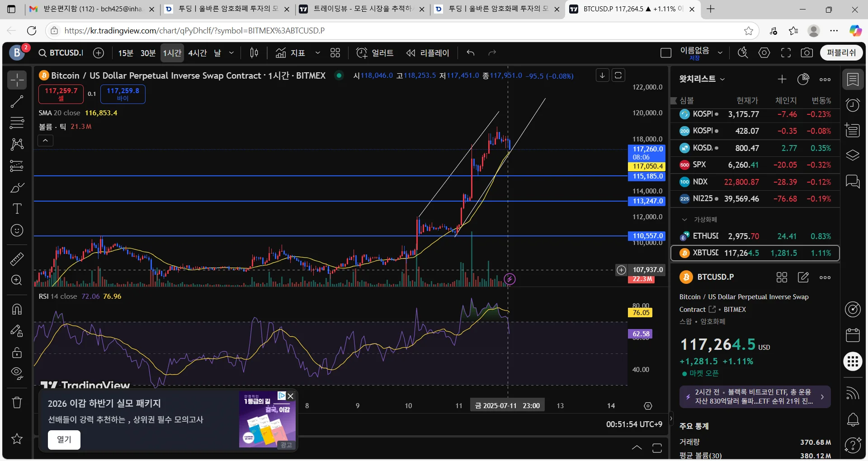Select the SPX watchlist row
Image resolution: width=868 pixels, height=461 pixels.
coord(755,165)
